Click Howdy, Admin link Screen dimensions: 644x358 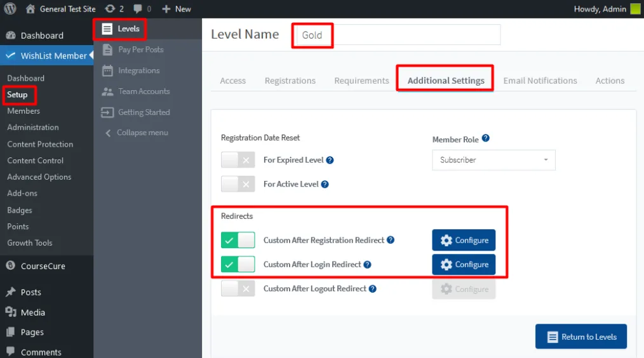(x=600, y=9)
